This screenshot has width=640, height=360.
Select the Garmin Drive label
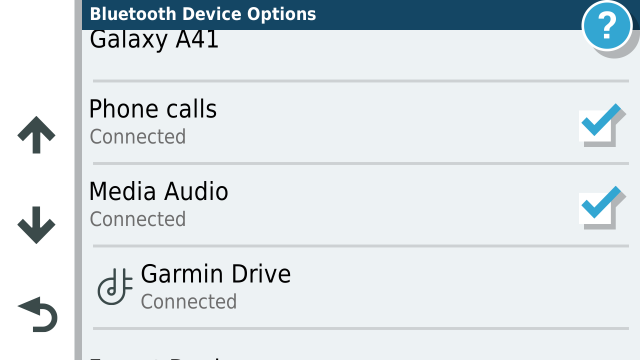click(216, 274)
